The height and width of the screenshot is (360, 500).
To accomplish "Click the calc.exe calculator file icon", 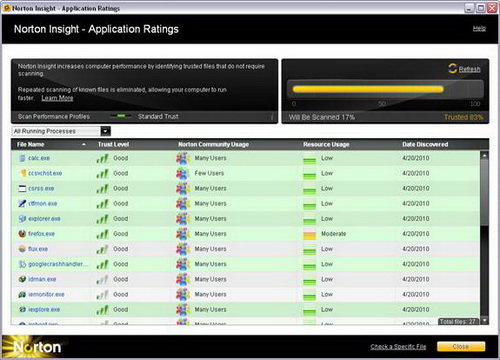I will click(x=22, y=158).
